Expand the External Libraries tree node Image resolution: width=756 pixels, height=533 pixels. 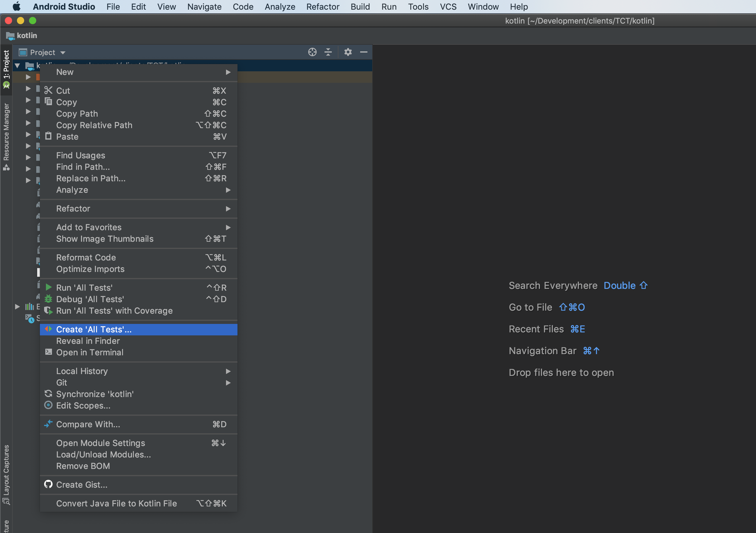pos(18,306)
